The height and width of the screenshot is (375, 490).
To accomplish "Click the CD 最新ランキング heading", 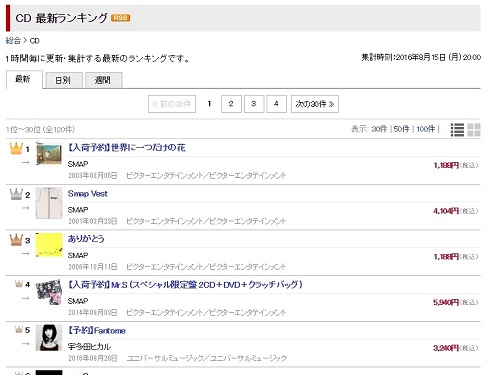I will (x=61, y=18).
